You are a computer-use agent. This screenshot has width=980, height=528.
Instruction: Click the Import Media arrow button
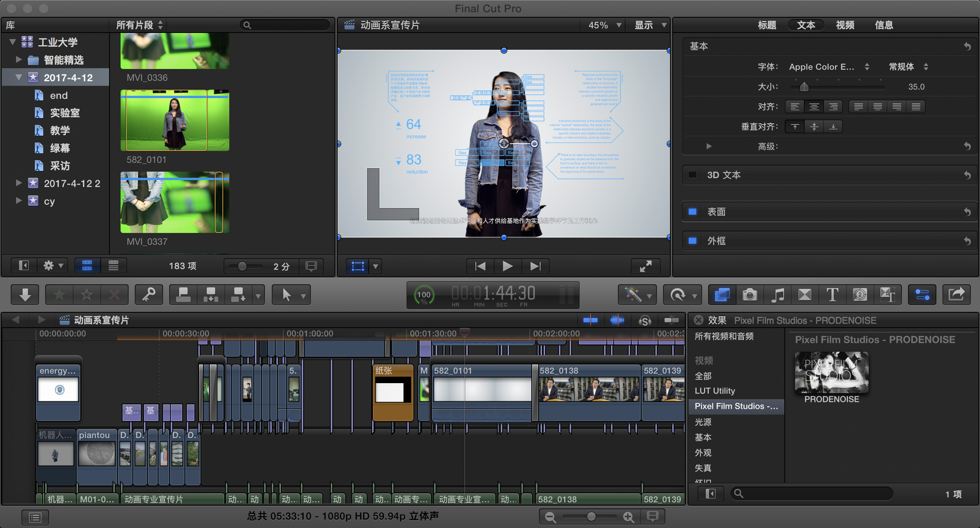[x=25, y=295]
